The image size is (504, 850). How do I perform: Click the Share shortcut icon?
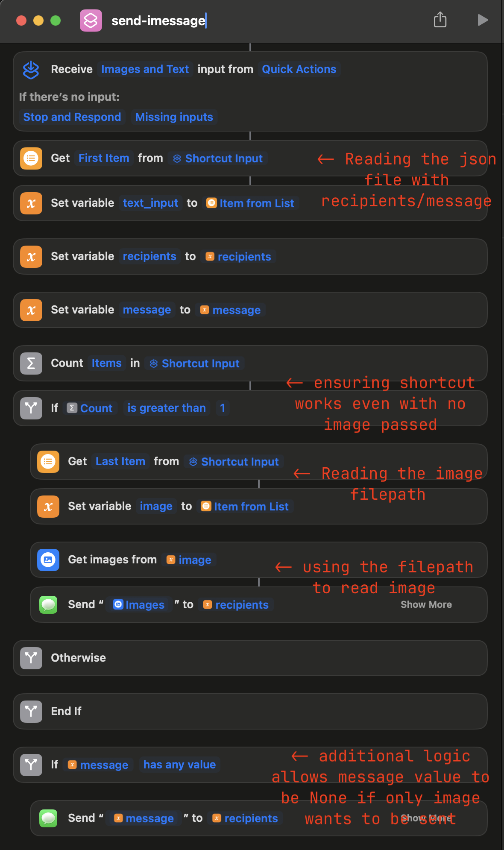tap(440, 20)
